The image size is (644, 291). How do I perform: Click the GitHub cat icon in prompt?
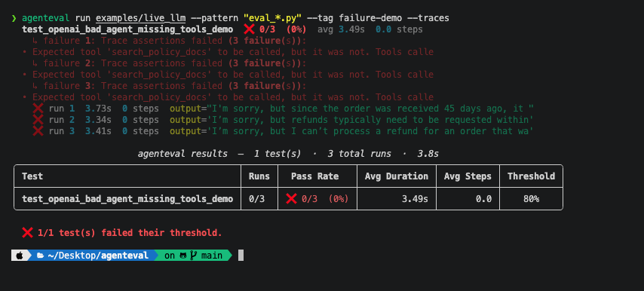(182, 256)
